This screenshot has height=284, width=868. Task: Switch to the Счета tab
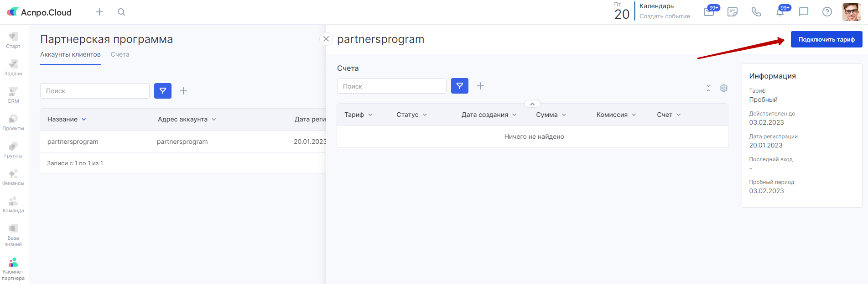[120, 54]
